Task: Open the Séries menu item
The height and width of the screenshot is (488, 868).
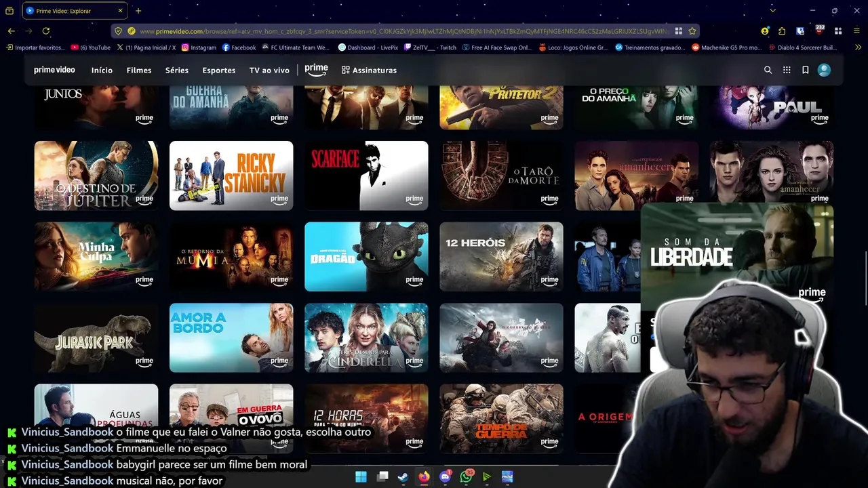Action: click(x=177, y=70)
